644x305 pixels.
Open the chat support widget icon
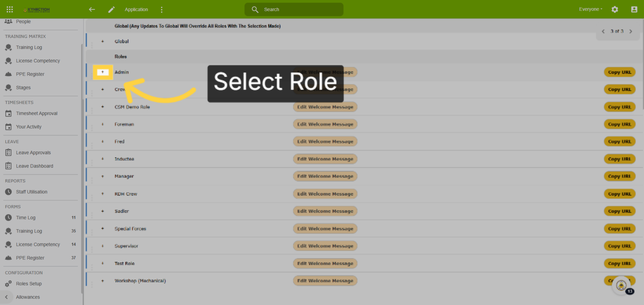click(621, 285)
